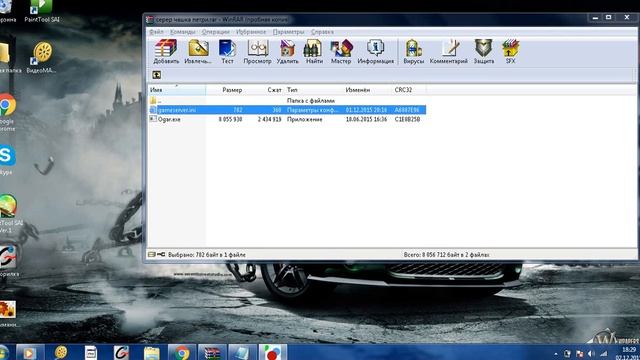Open the file explorer folder taskbar icon
Image resolution: width=640 pixels, height=360 pixels.
pyautogui.click(x=151, y=352)
